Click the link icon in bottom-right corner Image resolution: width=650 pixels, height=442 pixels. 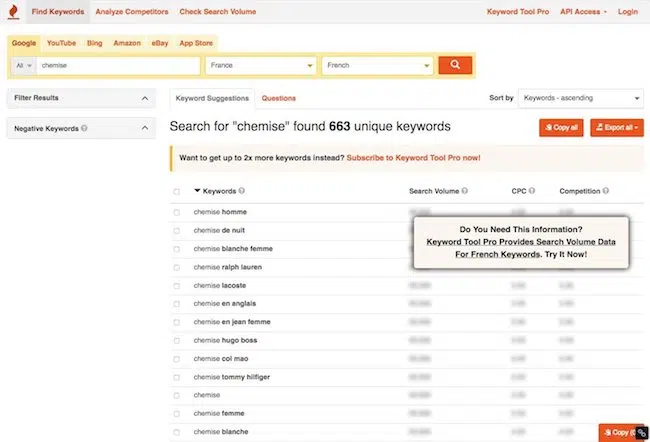point(642,433)
